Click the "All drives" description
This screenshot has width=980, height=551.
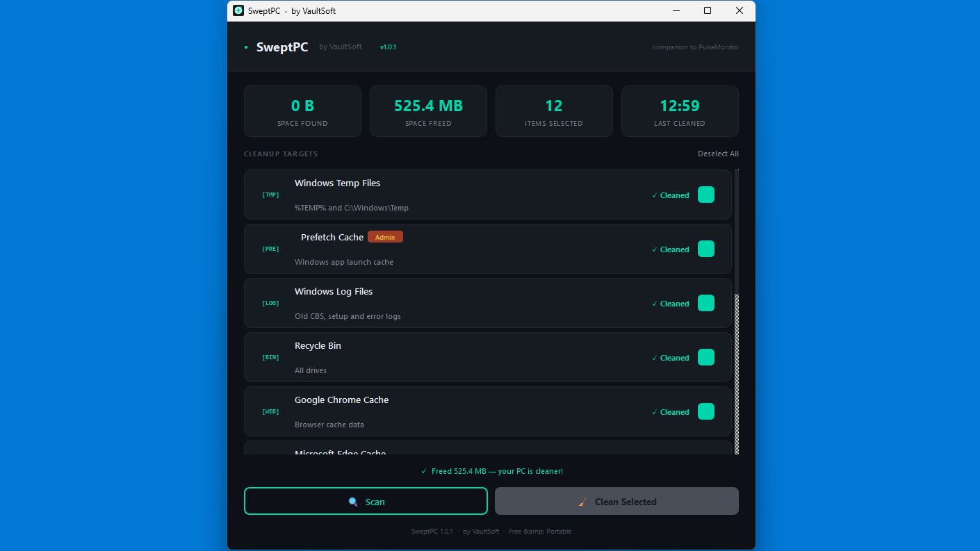[x=311, y=370]
